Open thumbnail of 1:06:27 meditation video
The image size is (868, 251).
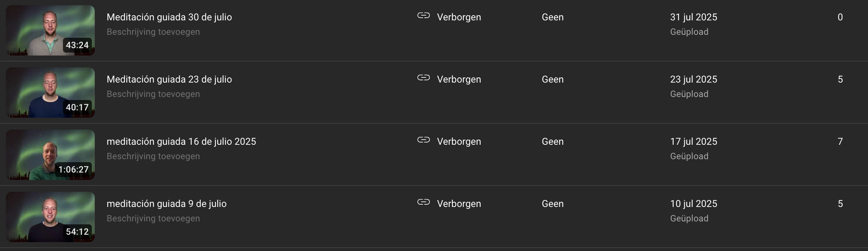[50, 155]
